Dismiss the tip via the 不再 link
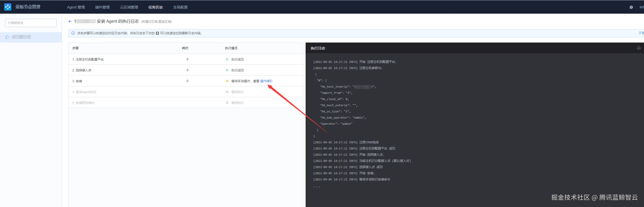This screenshot has width=644, height=207. tap(641, 33)
